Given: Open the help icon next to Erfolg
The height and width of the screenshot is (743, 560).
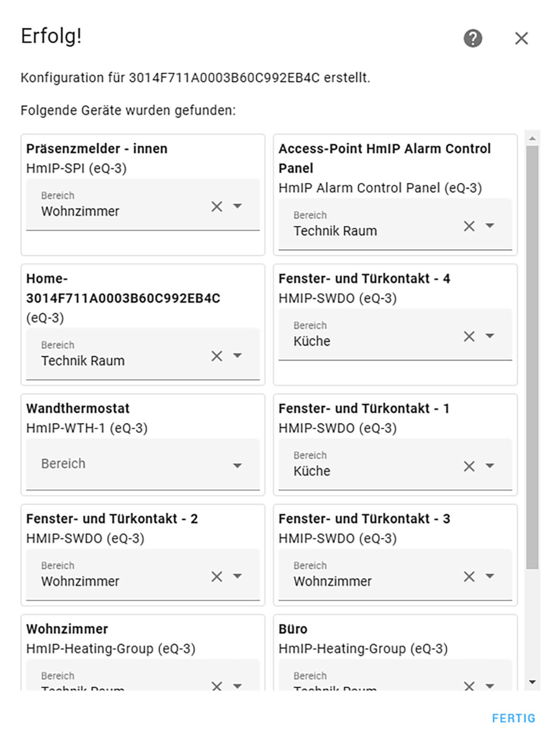Looking at the screenshot, I should coord(473,38).
